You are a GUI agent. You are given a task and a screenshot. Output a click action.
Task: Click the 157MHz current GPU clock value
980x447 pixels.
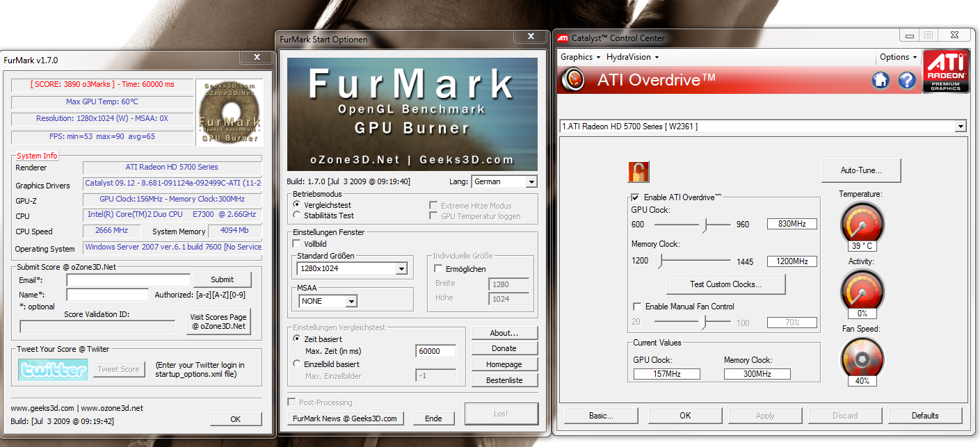(667, 374)
